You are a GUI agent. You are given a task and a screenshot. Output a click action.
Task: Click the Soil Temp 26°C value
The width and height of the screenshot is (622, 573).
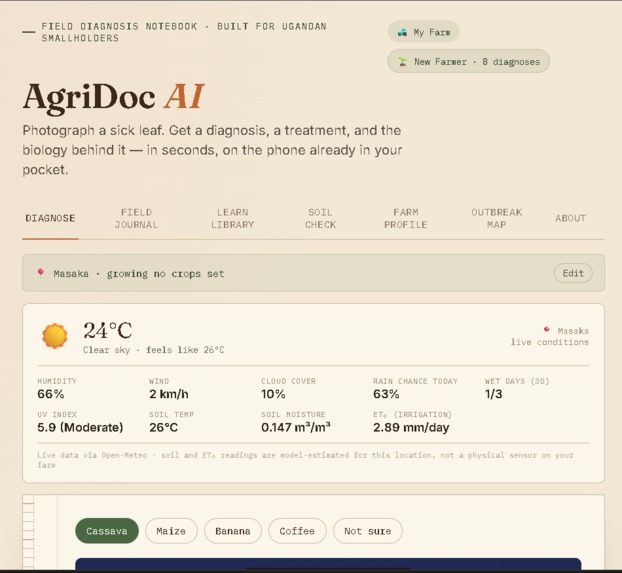pos(163,427)
